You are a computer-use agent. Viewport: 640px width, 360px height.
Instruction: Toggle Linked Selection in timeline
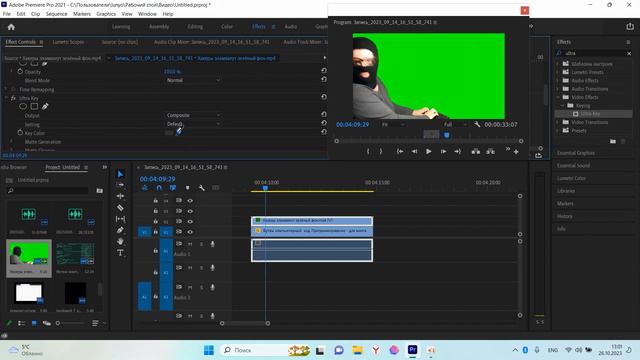[x=173, y=188]
